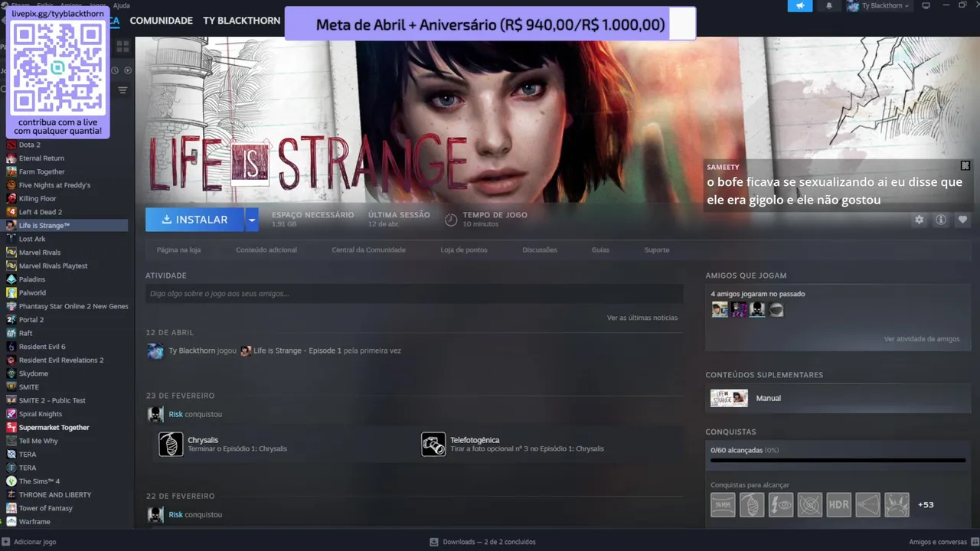Expand the install options arrow
Screen dimensions: 980x551
tap(251, 220)
